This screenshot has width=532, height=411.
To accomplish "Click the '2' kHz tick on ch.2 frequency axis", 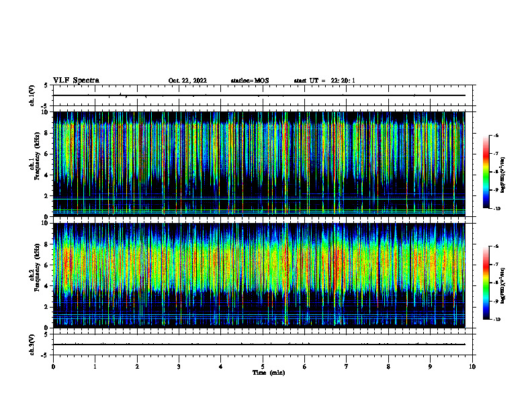I will pos(47,307).
